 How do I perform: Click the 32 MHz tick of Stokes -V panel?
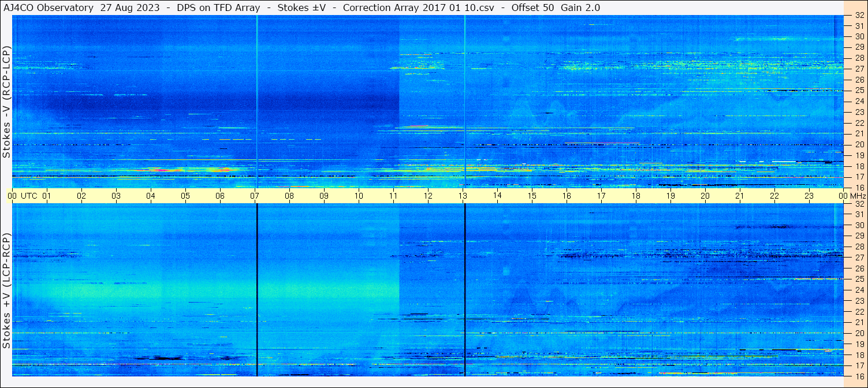click(x=859, y=15)
